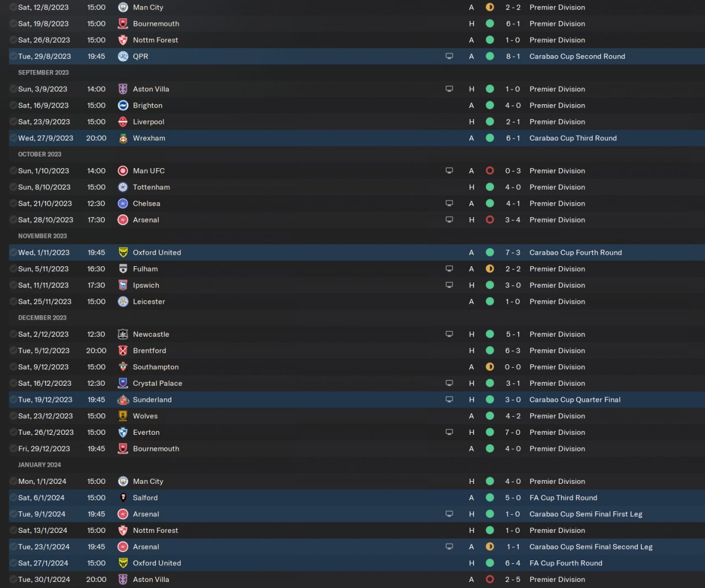Image resolution: width=705 pixels, height=588 pixels.
Task: Toggle the checkmark beside Sat, 19/8/2023 fixture
Action: (x=13, y=24)
